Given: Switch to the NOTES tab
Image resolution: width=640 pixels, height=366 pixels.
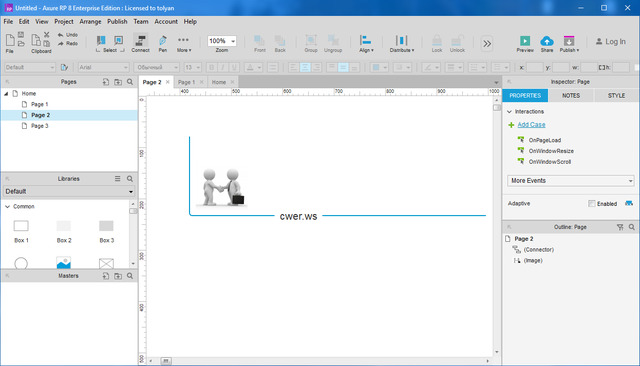Looking at the screenshot, I should pos(571,95).
